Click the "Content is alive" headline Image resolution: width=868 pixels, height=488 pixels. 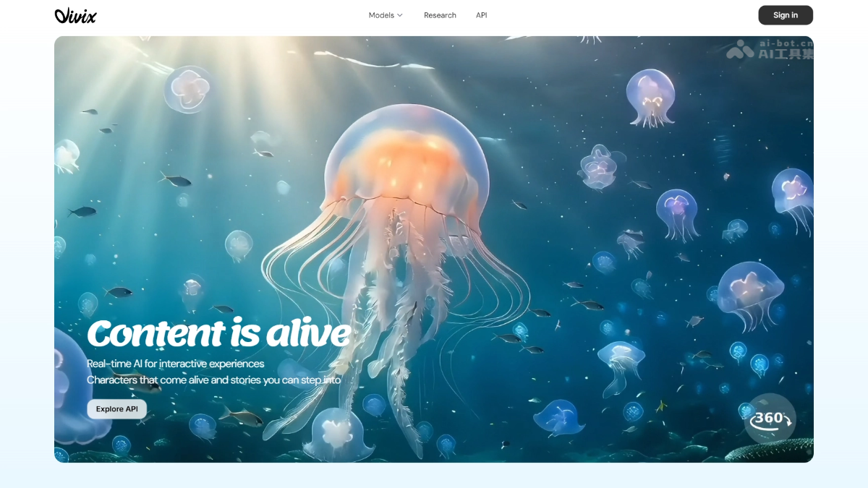(218, 333)
